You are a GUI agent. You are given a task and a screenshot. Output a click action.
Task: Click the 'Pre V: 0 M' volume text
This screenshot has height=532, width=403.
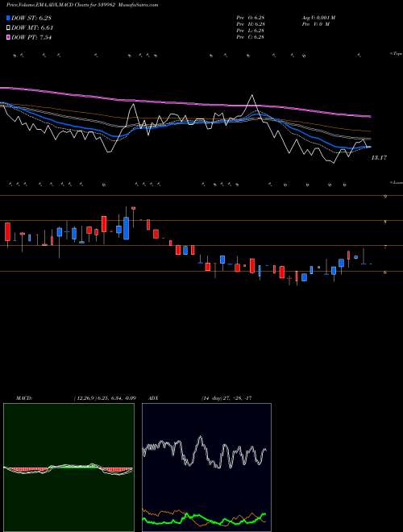[x=315, y=24]
